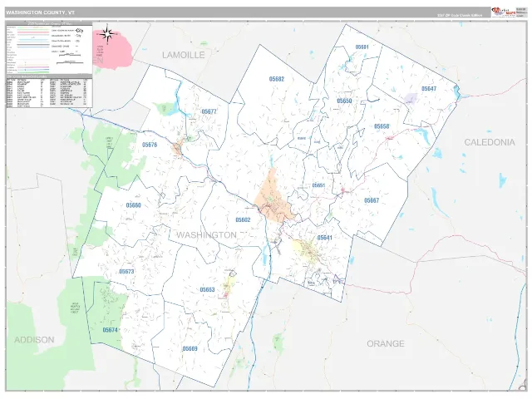Select ZIP code label 05682
The width and height of the screenshot is (532, 399).
point(277,79)
